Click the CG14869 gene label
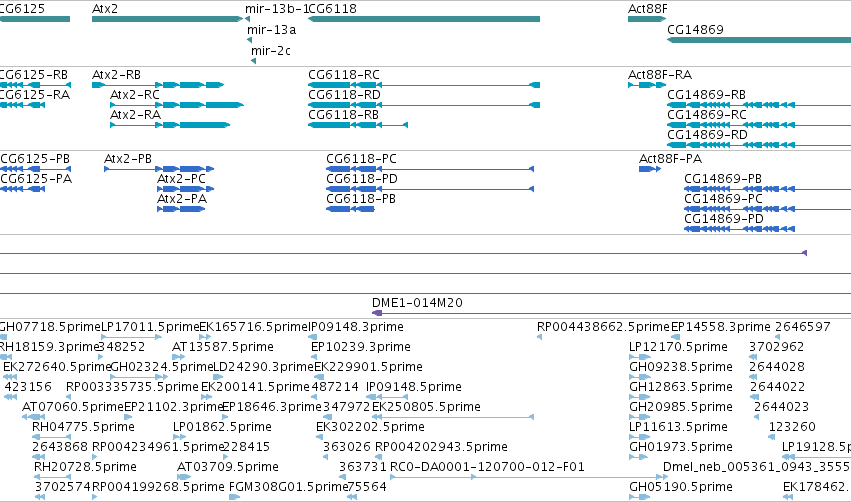Viewport: 851px width, 502px height. tap(695, 29)
